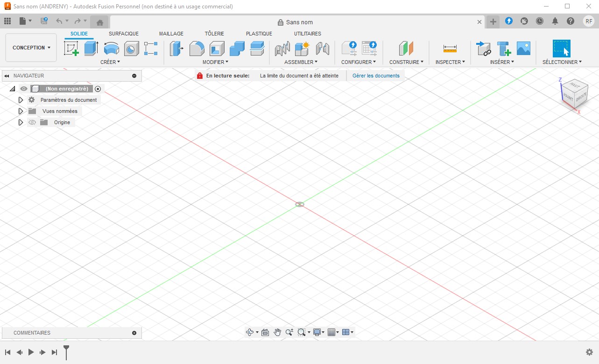Image resolution: width=599 pixels, height=364 pixels.
Task: Open the CONSTRUIRE dropdown menu
Action: click(406, 62)
